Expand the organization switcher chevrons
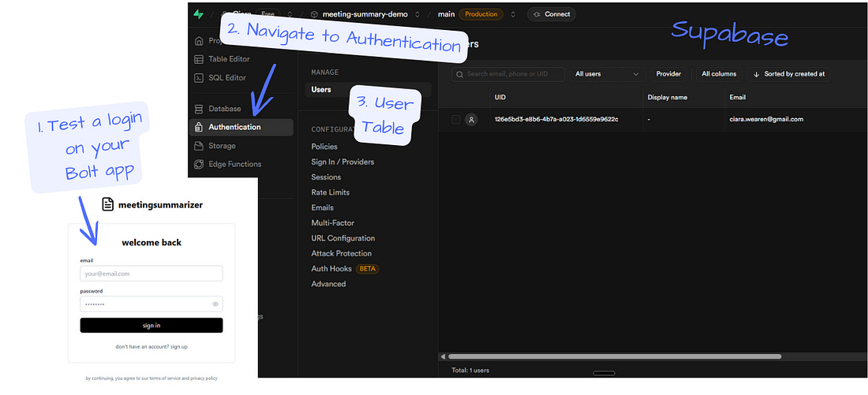 pos(290,14)
